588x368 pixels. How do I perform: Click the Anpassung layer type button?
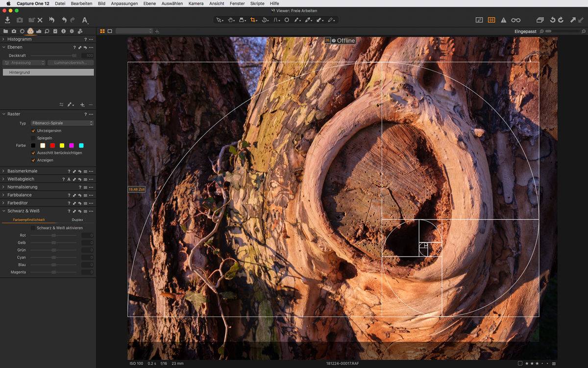coord(24,63)
